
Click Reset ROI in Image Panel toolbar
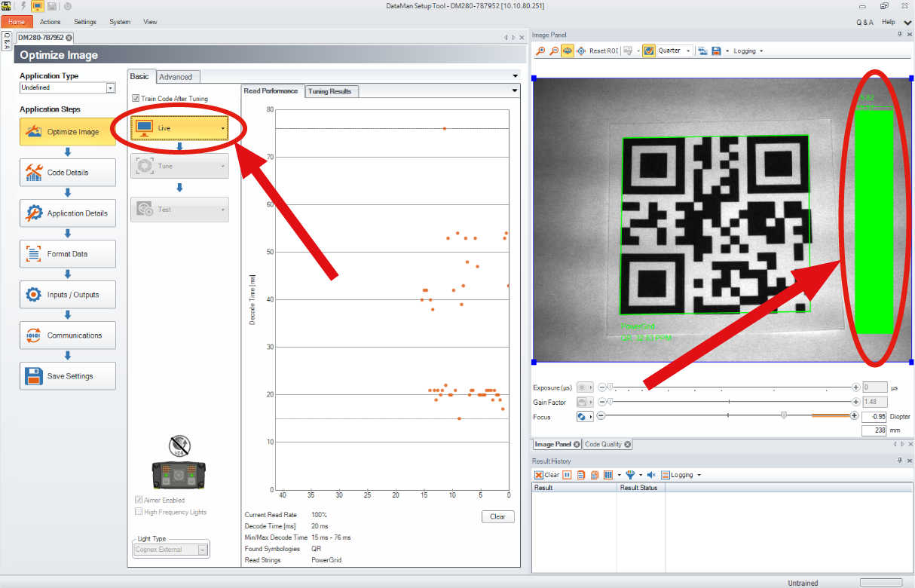[603, 51]
